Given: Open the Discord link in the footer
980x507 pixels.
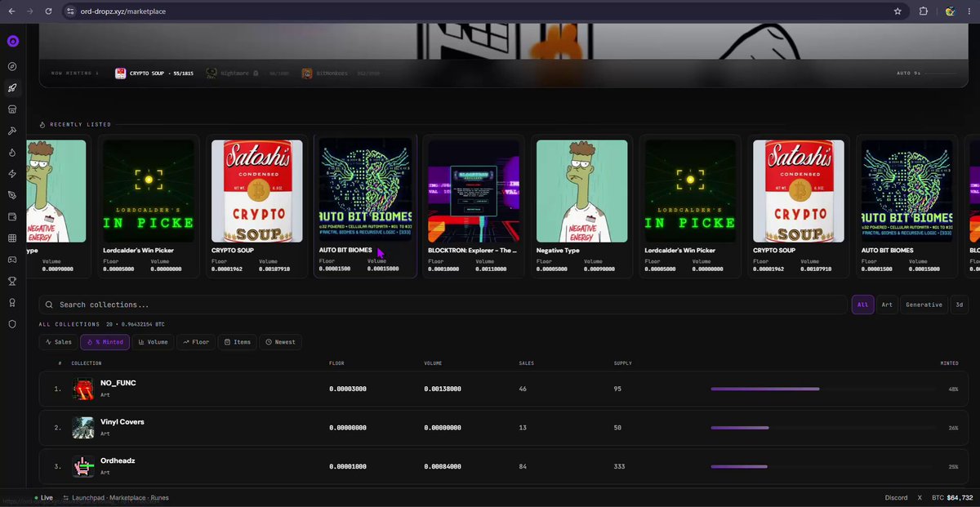Looking at the screenshot, I should coord(896,498).
